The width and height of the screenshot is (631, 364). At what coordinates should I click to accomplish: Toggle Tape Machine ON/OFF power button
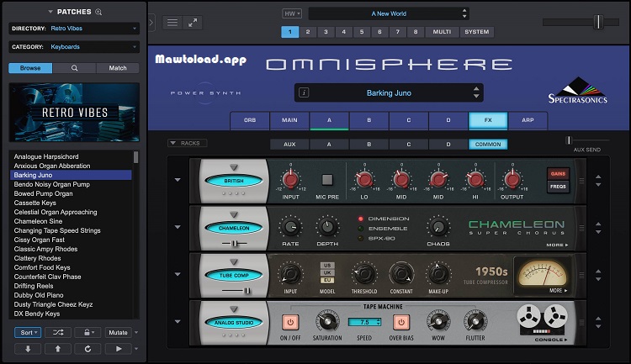point(290,322)
